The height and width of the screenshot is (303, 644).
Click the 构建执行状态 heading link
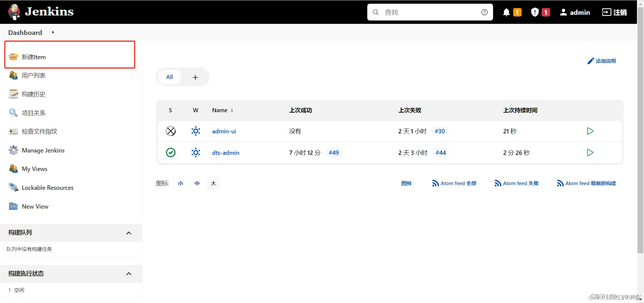pyautogui.click(x=26, y=273)
